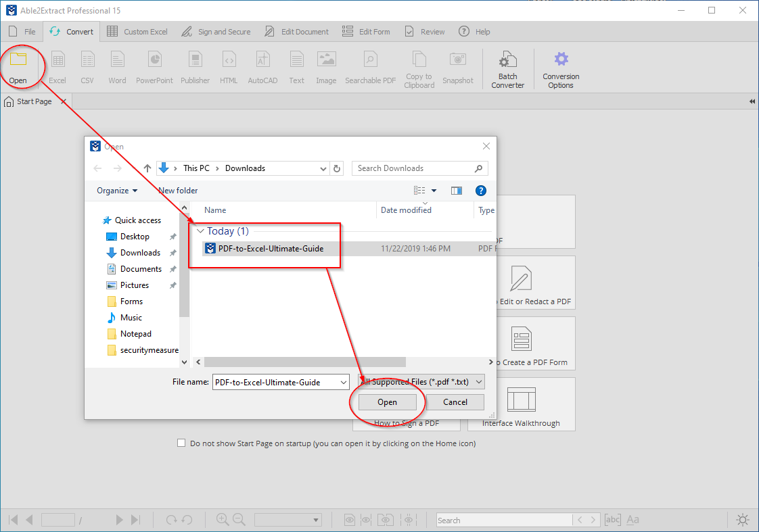This screenshot has width=759, height=532.
Task: Collapse side panel double-arrow icon
Action: click(x=752, y=101)
